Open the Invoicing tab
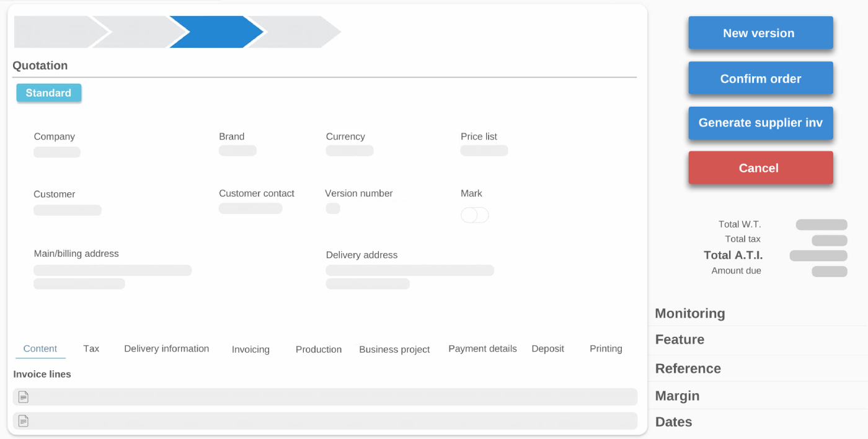Viewport: 868px width, 439px height. 250,350
